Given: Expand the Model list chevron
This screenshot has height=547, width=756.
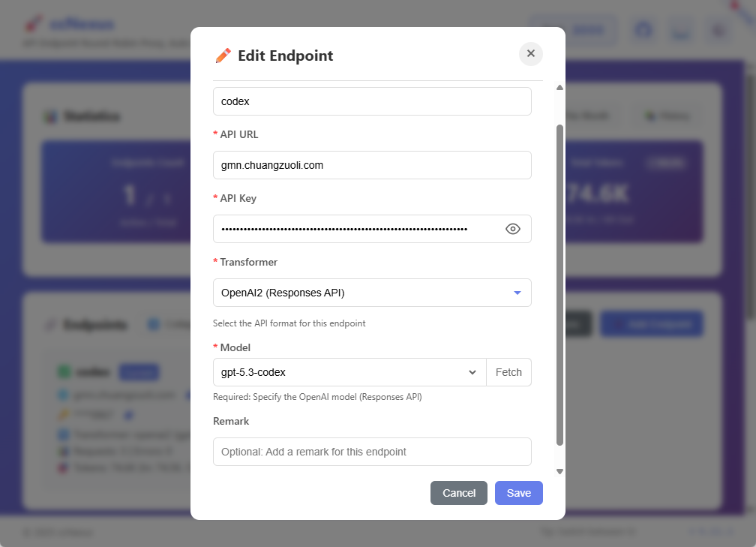Looking at the screenshot, I should [x=472, y=372].
